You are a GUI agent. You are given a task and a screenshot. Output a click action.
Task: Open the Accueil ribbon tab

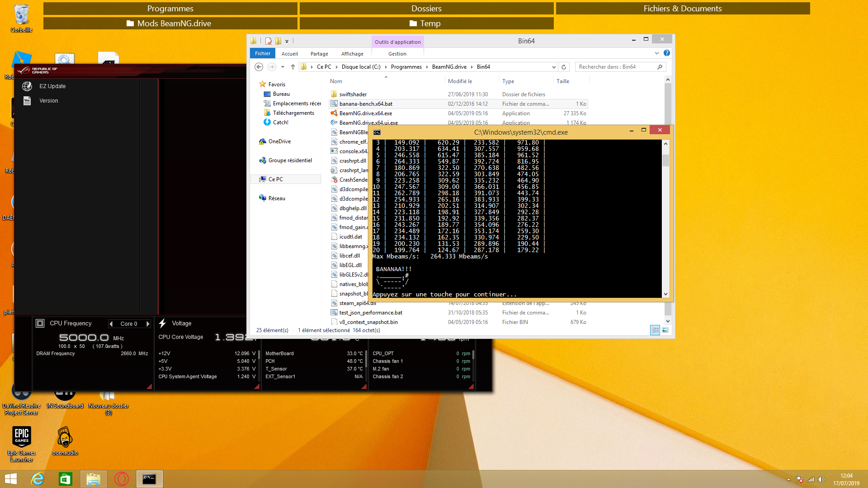[x=289, y=54]
